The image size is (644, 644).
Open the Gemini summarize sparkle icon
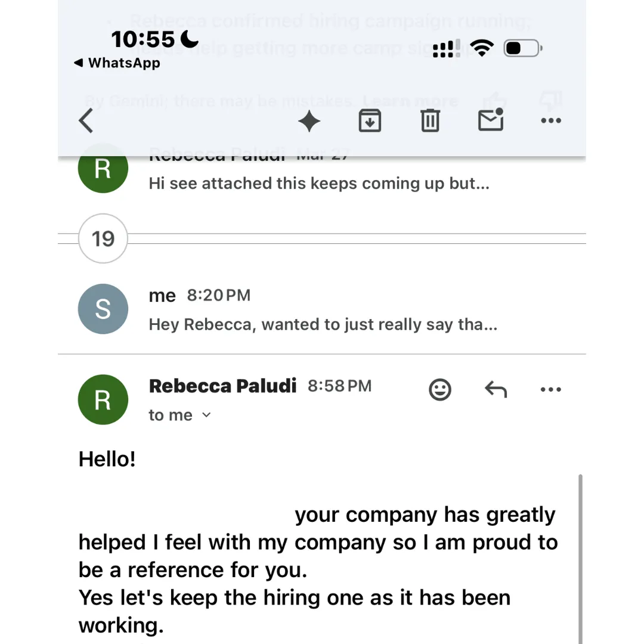(309, 122)
